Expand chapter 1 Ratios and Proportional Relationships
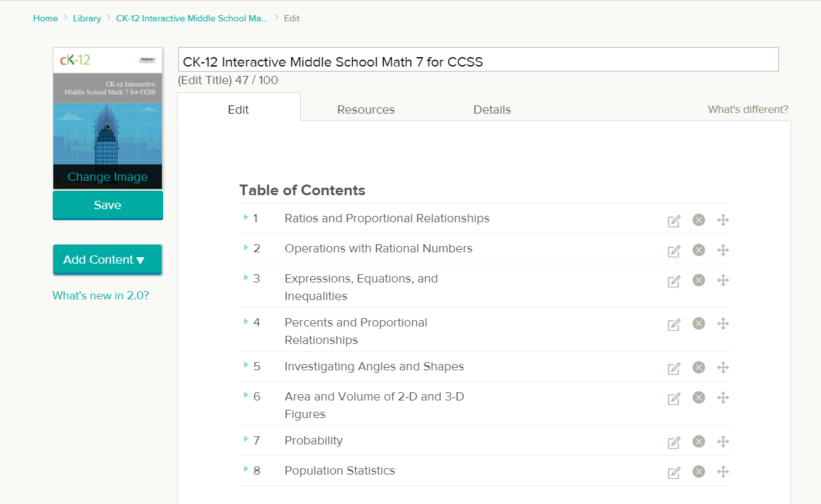This screenshot has width=821, height=504. click(x=245, y=218)
